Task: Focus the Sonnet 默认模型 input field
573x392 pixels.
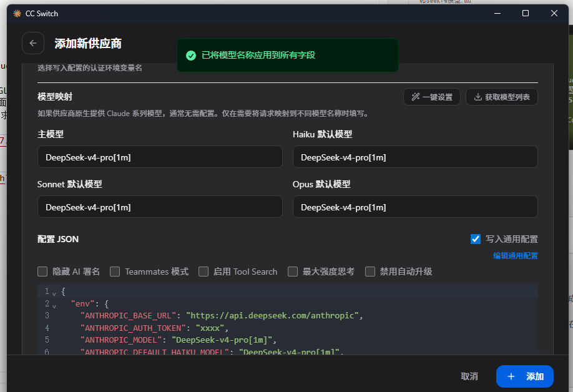Action: pyautogui.click(x=160, y=207)
